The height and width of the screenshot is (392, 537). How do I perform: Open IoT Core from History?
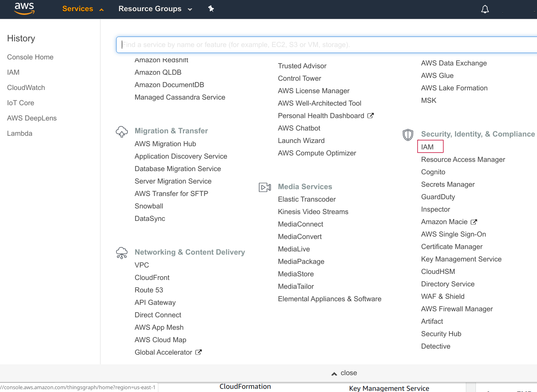point(20,103)
